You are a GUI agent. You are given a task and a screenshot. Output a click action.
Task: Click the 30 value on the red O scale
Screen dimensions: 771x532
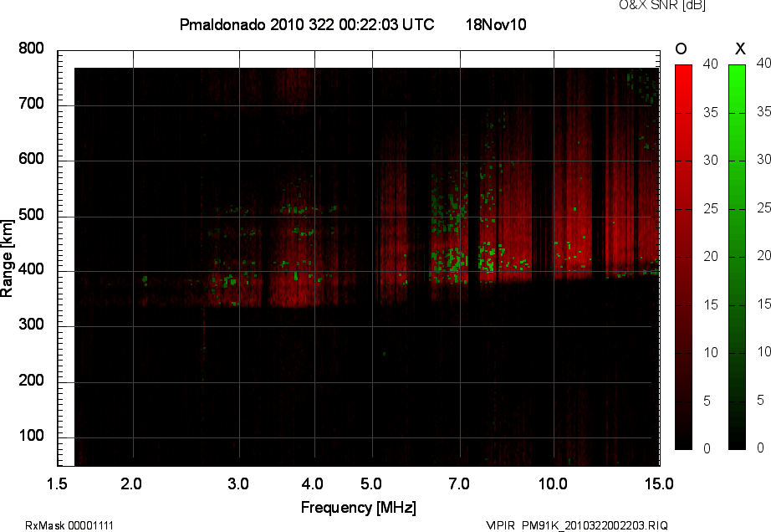(x=711, y=161)
